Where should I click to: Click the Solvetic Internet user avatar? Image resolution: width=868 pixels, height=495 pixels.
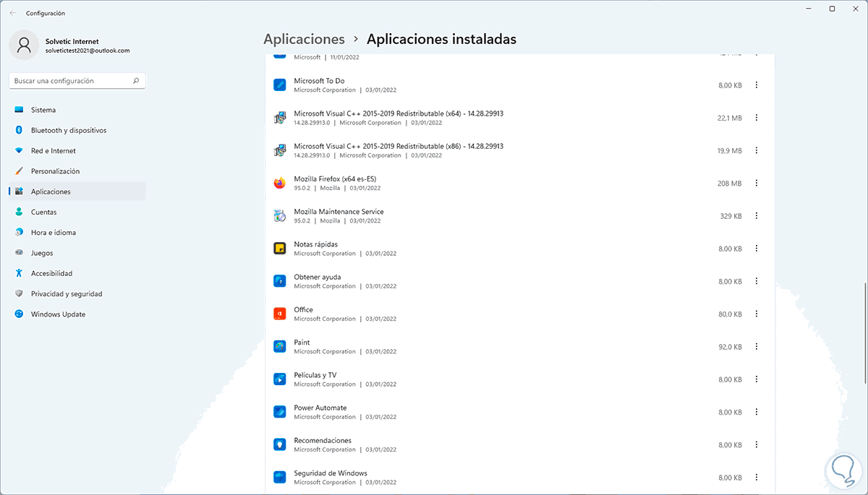click(24, 46)
